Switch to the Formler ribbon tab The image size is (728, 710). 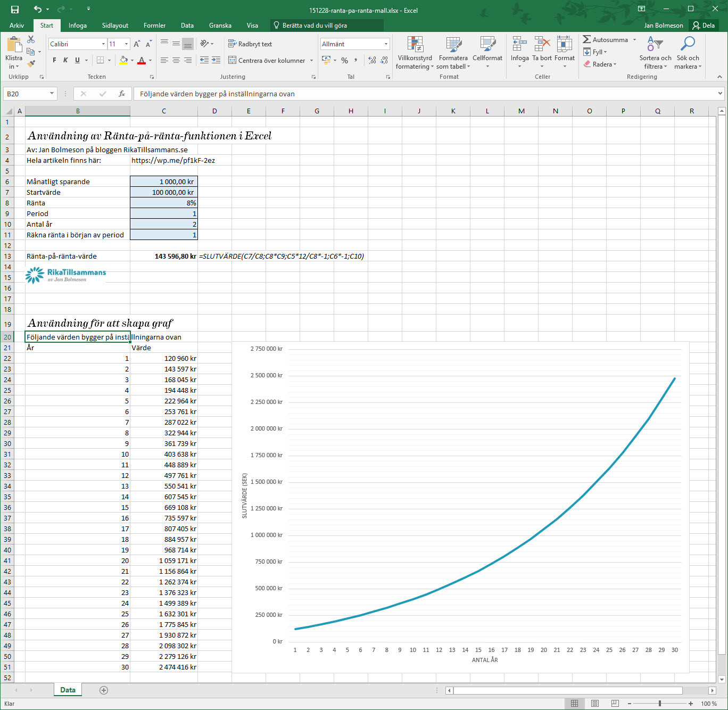click(x=154, y=26)
